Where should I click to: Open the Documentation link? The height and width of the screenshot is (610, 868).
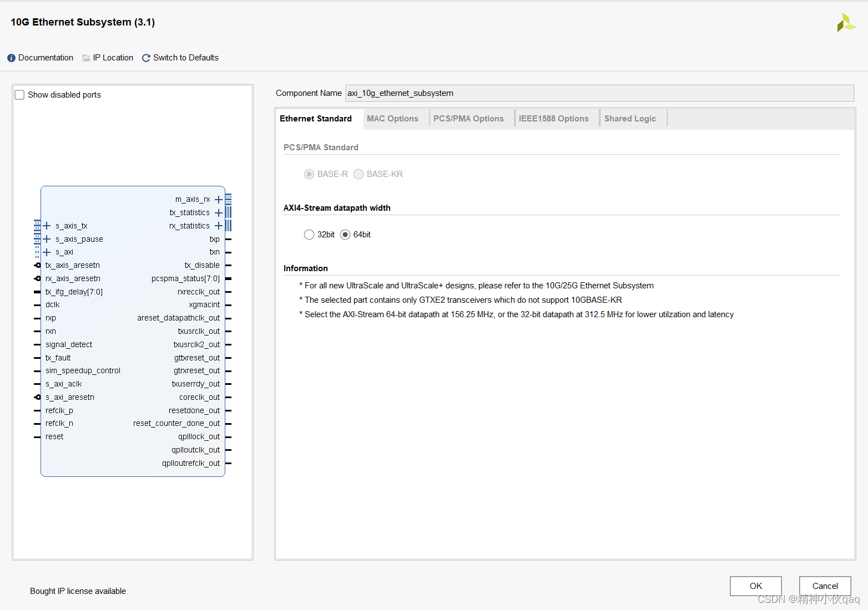[46, 58]
